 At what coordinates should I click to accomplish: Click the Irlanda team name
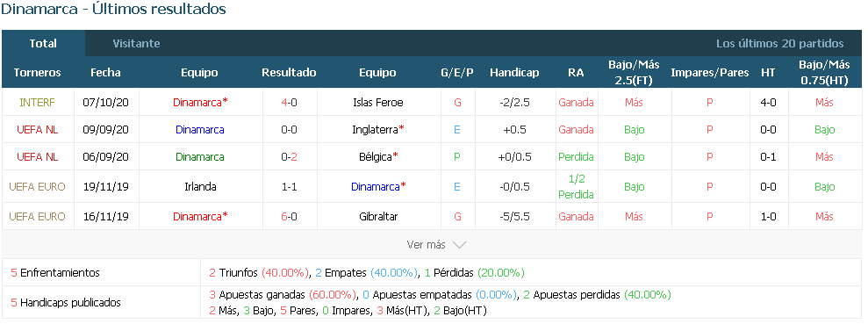[x=200, y=187]
